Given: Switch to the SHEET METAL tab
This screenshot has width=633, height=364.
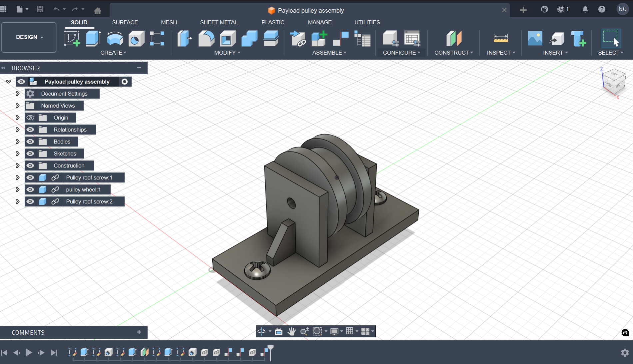Looking at the screenshot, I should 219,22.
